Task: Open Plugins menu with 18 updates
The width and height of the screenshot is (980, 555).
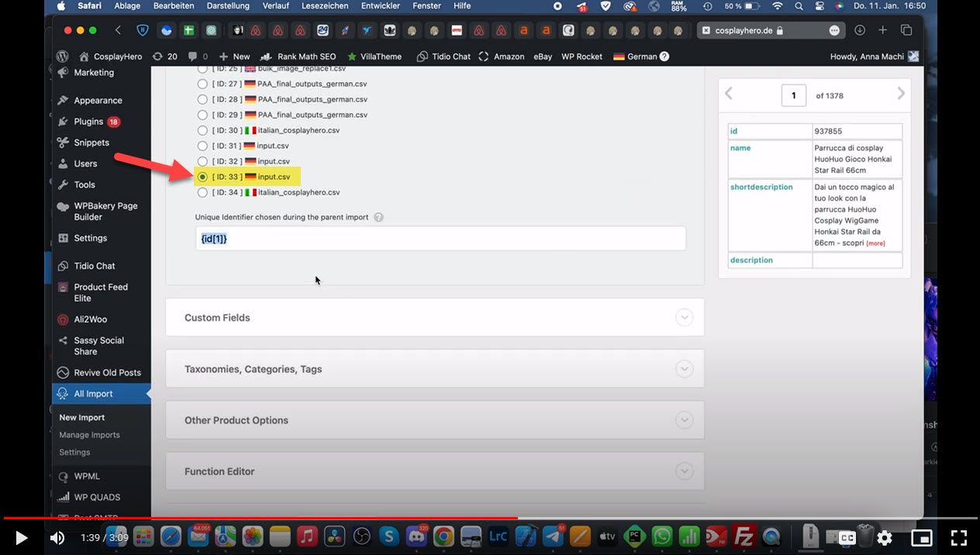Action: coord(88,122)
